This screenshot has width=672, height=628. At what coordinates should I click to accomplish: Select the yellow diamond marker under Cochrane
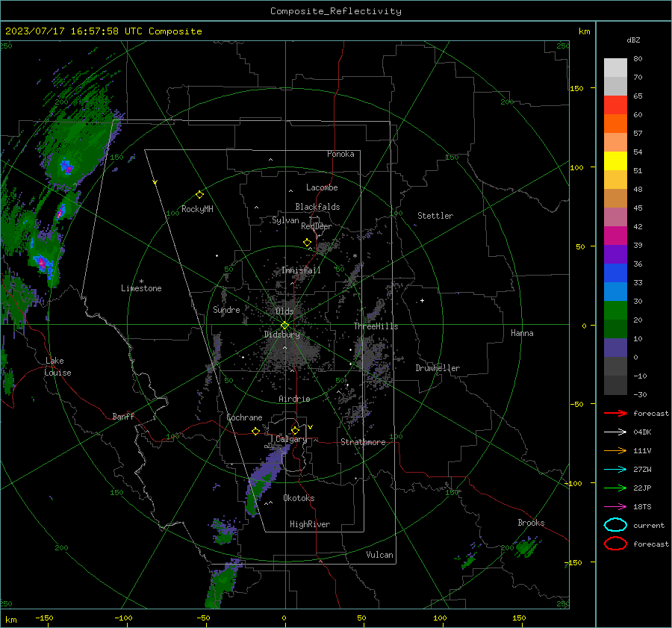pyautogui.click(x=255, y=431)
